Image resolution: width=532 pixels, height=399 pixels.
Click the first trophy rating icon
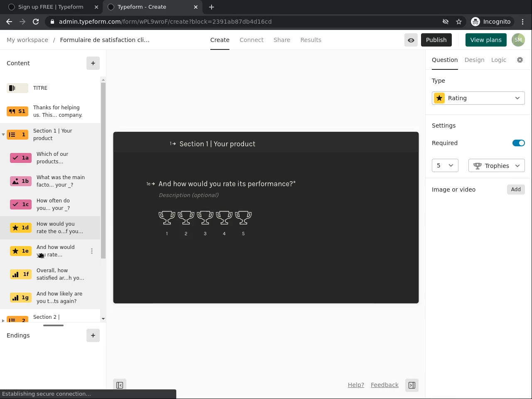pos(167,217)
